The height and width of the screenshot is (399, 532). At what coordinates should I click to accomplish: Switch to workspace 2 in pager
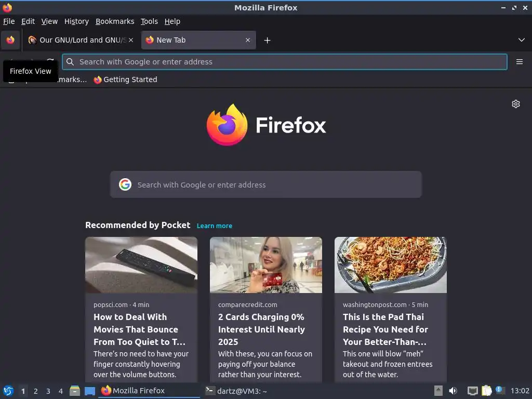pos(36,391)
